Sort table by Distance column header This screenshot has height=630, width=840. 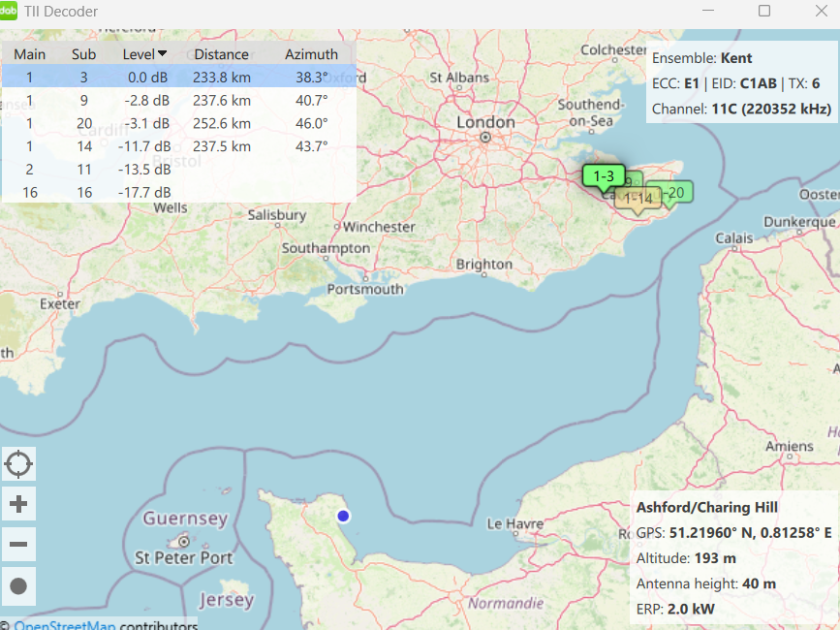[221, 54]
